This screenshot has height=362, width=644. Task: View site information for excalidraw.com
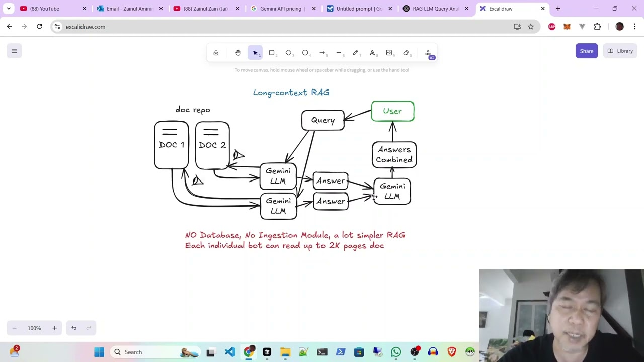[57, 27]
